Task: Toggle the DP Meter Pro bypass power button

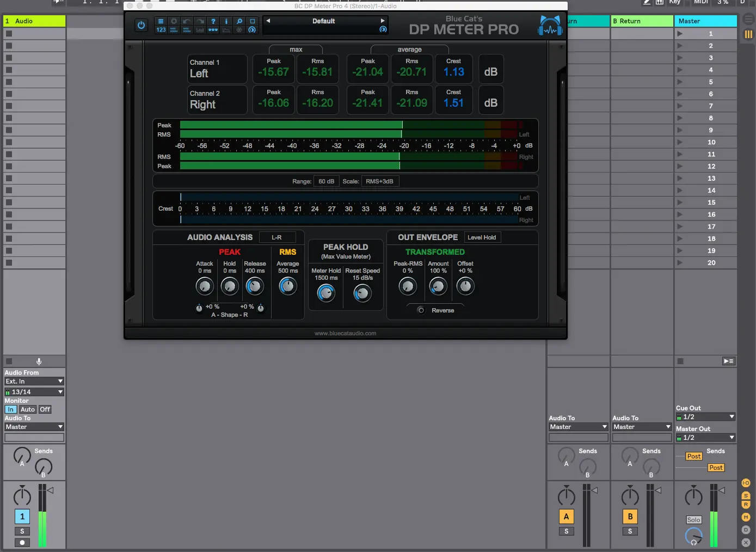Action: point(141,25)
